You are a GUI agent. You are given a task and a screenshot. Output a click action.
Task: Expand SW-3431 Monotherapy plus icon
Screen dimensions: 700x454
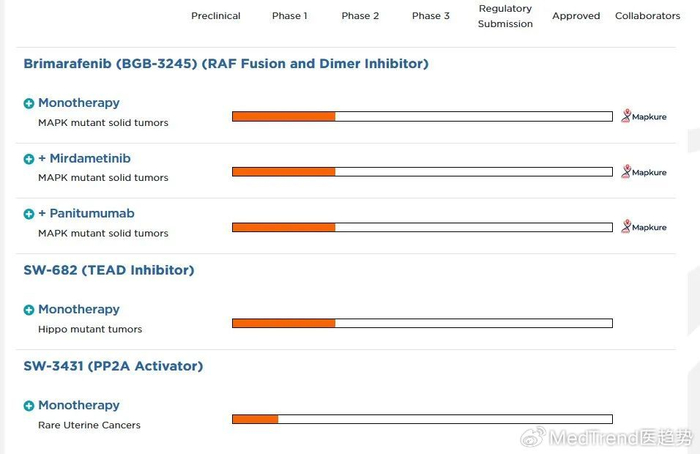click(29, 406)
